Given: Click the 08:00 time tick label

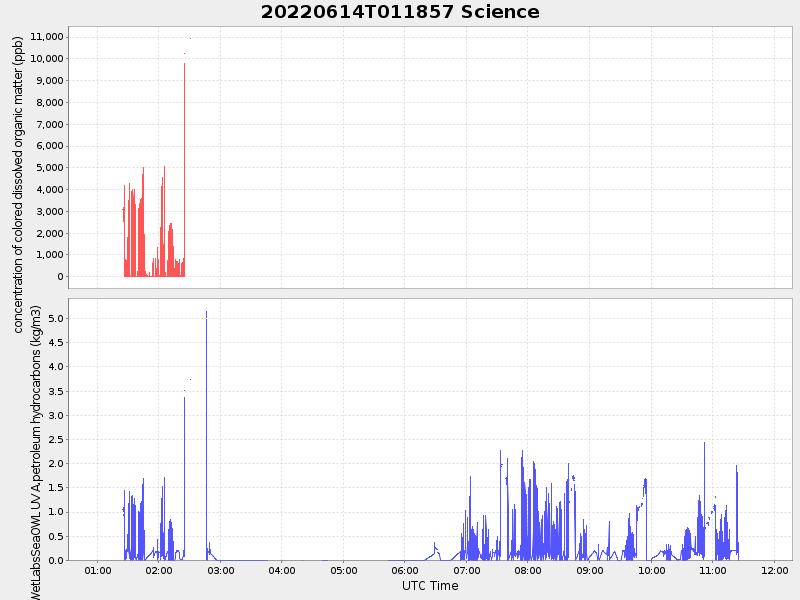Looking at the screenshot, I should [x=528, y=570].
